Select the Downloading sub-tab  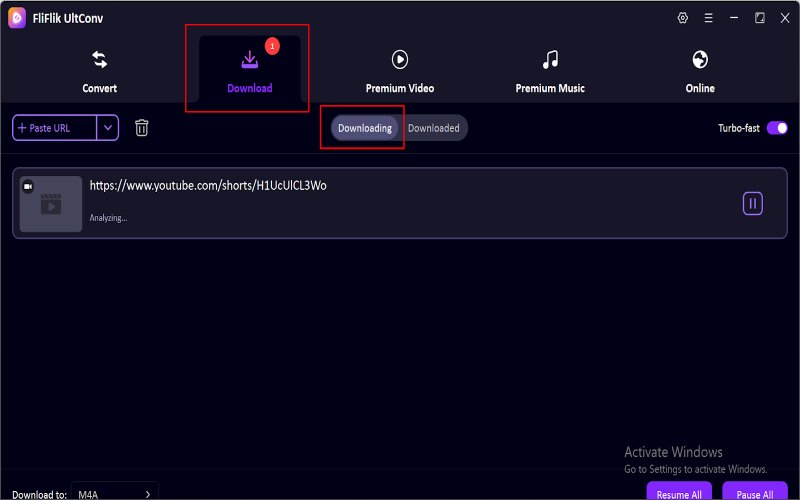click(x=365, y=128)
